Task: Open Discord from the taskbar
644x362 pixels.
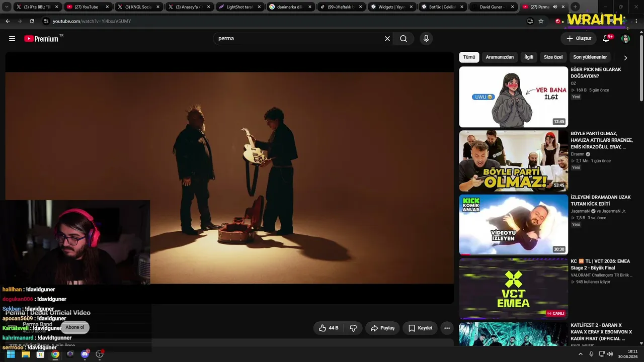Action: (x=85, y=354)
